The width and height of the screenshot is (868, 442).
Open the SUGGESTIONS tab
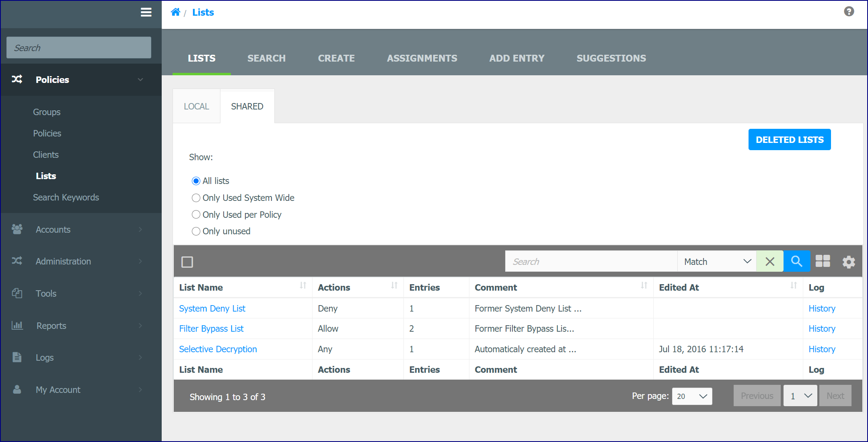pos(611,58)
